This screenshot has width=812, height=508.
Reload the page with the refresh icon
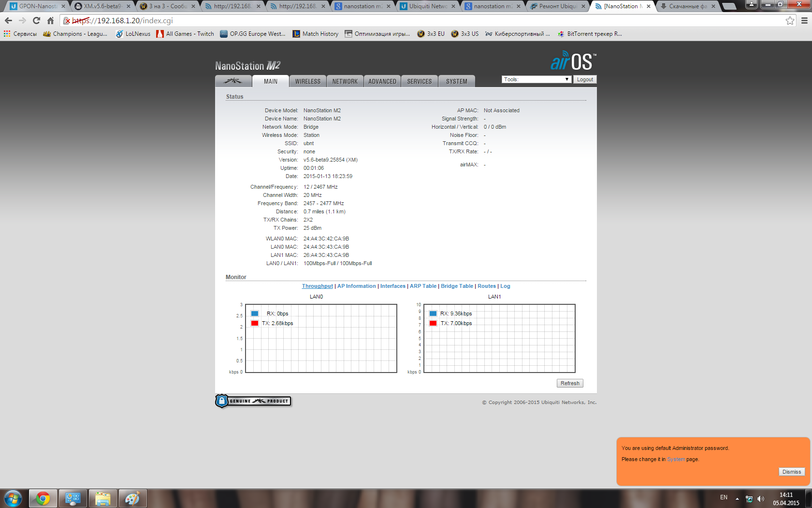(36, 20)
